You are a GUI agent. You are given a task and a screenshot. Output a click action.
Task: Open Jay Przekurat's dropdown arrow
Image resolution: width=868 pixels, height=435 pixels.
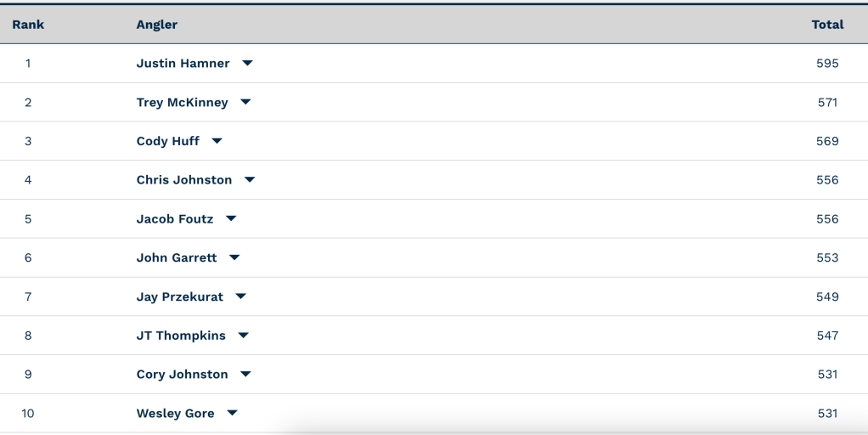tap(240, 297)
